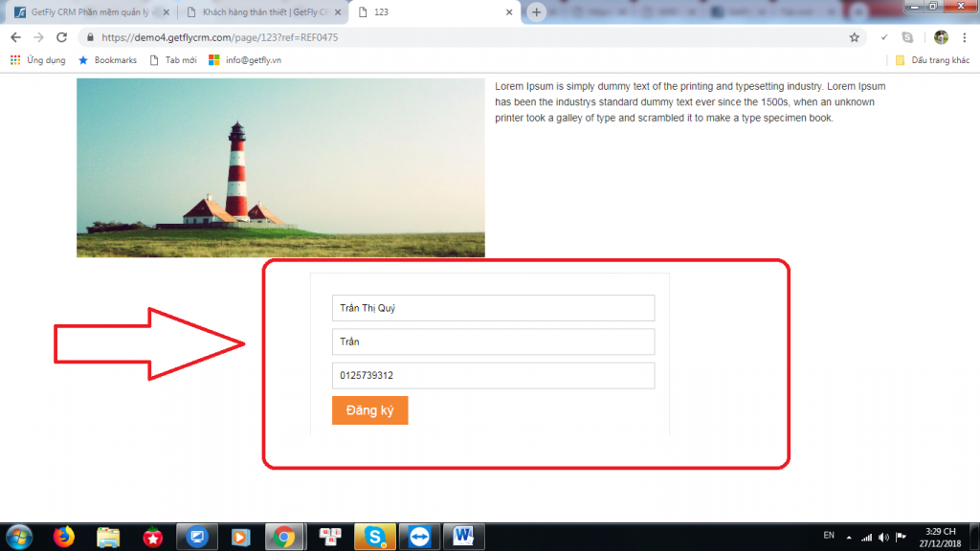Adjust the system volume control

[x=882, y=537]
